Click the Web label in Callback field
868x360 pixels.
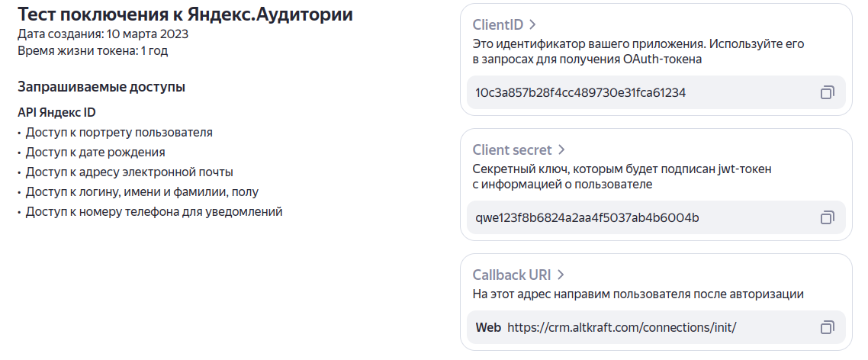pyautogui.click(x=487, y=327)
